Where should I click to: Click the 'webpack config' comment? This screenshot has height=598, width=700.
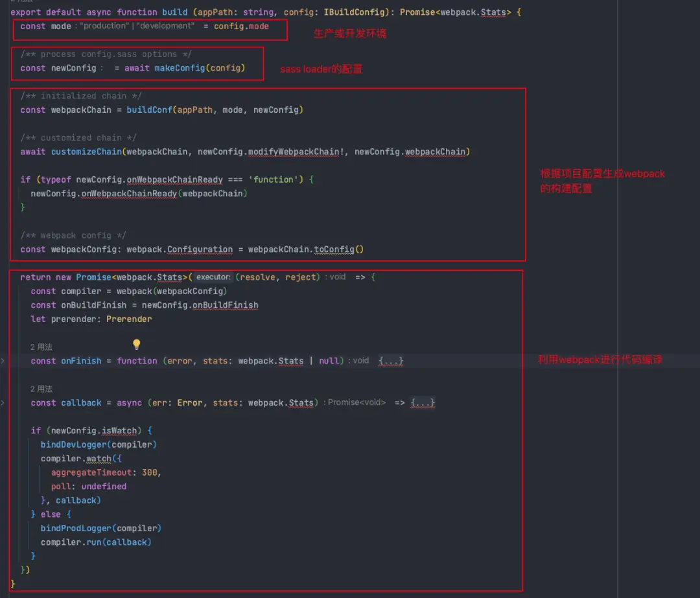(x=73, y=235)
